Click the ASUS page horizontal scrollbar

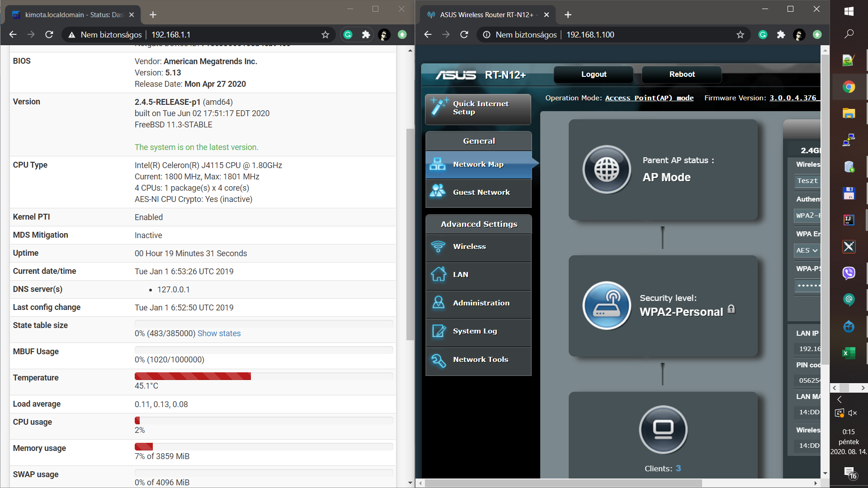pyautogui.click(x=563, y=483)
